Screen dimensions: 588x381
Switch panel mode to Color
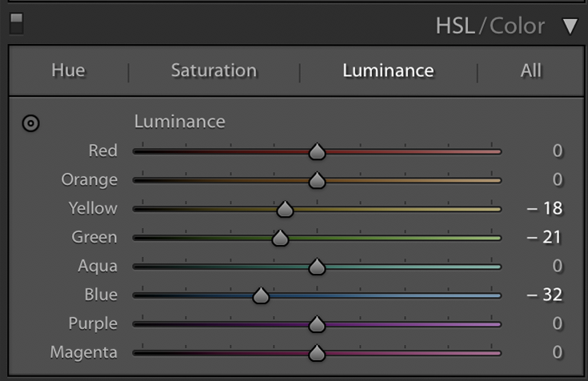[517, 26]
